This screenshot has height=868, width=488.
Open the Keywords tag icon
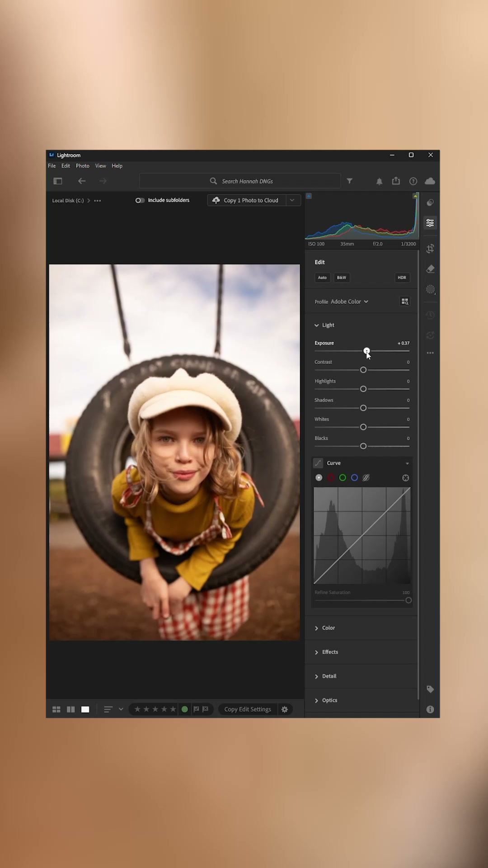click(x=430, y=689)
